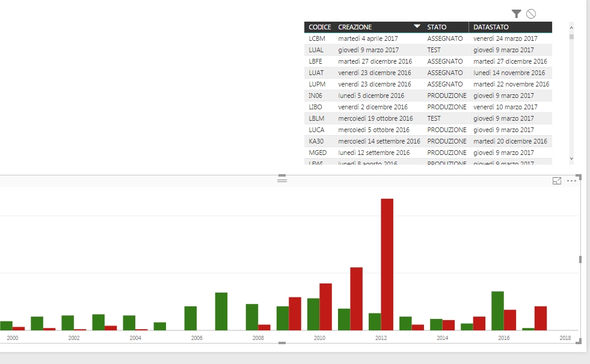Select the green 2006 bar

[191, 318]
